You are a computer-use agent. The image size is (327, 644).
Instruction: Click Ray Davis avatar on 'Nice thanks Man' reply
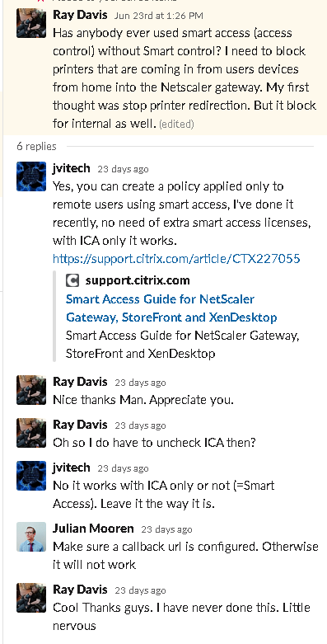point(31,390)
